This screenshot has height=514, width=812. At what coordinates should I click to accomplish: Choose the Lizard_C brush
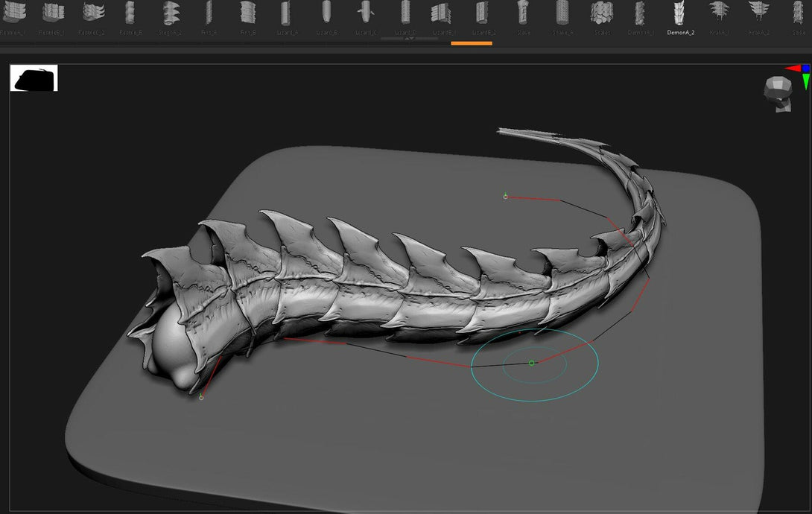point(366,16)
